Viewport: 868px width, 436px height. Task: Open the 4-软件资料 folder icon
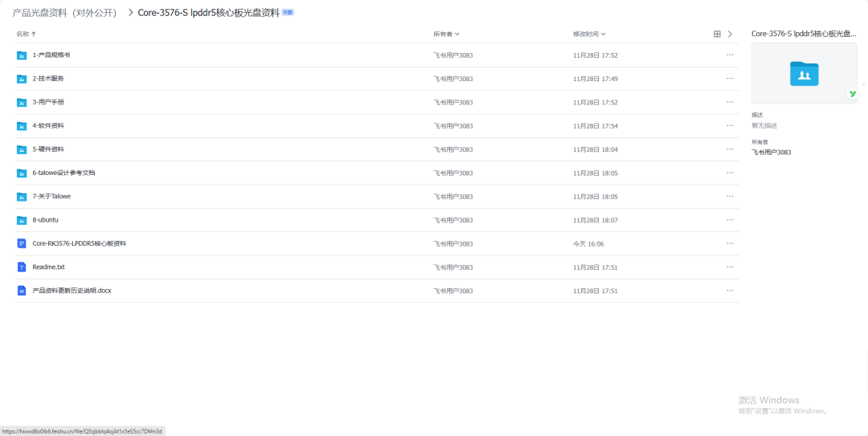(x=22, y=126)
